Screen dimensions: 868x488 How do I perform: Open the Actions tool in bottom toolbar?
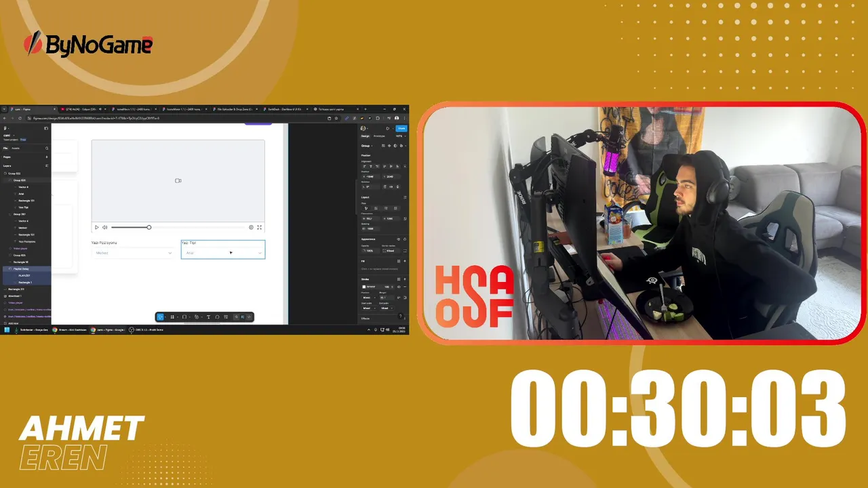(226, 317)
